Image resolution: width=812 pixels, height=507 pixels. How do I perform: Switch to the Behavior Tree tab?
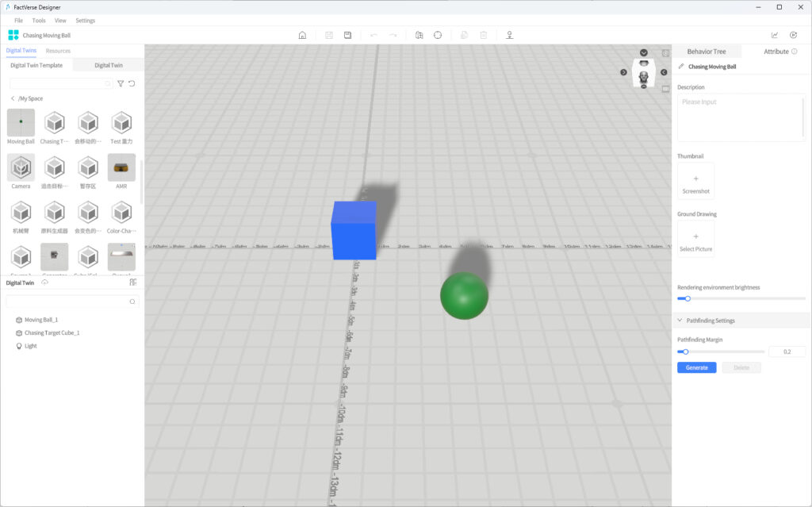pos(707,52)
